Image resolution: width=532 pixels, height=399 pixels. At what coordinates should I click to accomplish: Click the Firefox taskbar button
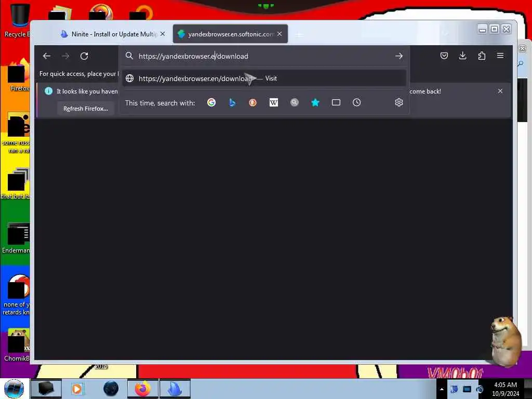(x=142, y=389)
